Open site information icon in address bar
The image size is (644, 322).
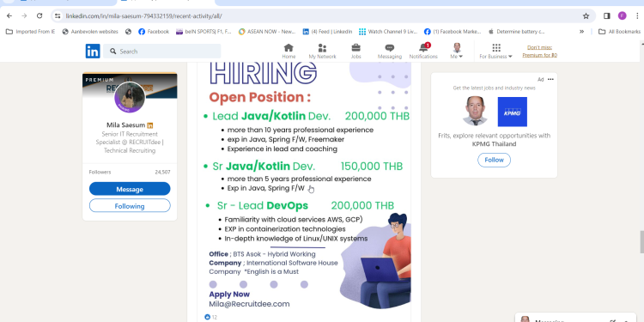tap(58, 16)
